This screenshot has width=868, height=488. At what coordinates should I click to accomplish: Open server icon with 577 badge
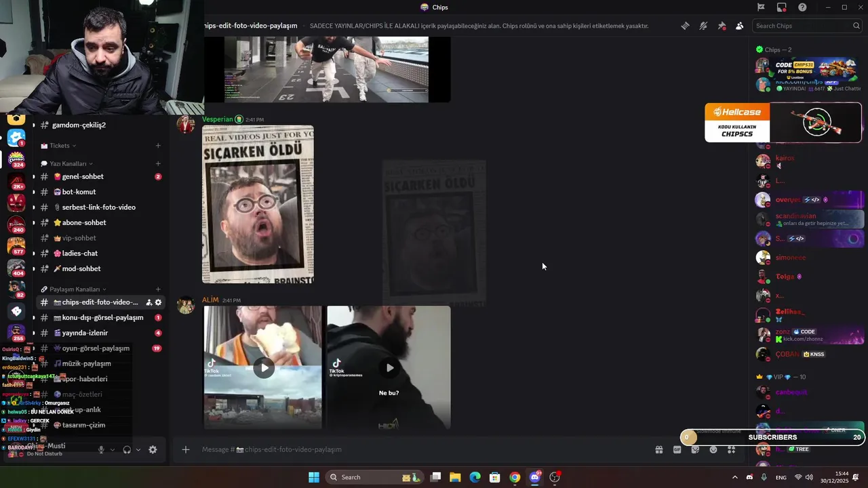pos(16,245)
